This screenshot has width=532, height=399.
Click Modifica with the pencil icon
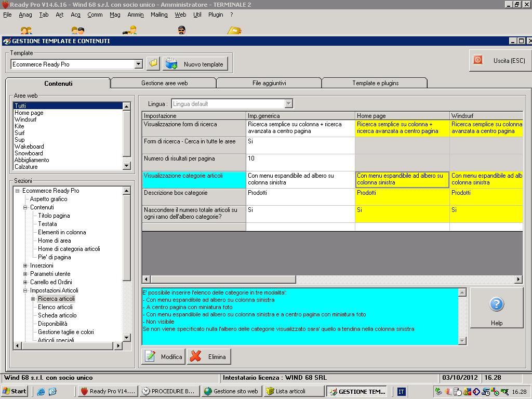164,356
